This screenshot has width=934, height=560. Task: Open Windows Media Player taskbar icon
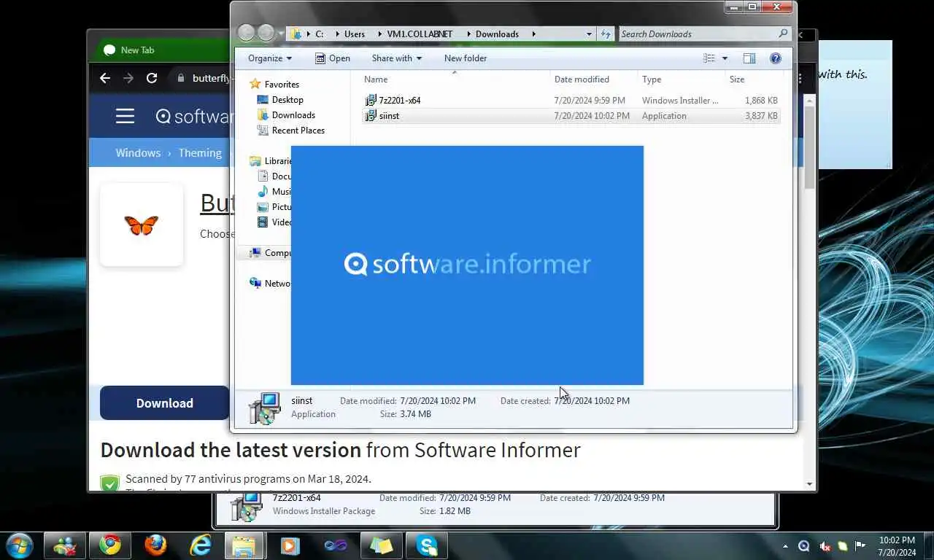click(x=290, y=545)
